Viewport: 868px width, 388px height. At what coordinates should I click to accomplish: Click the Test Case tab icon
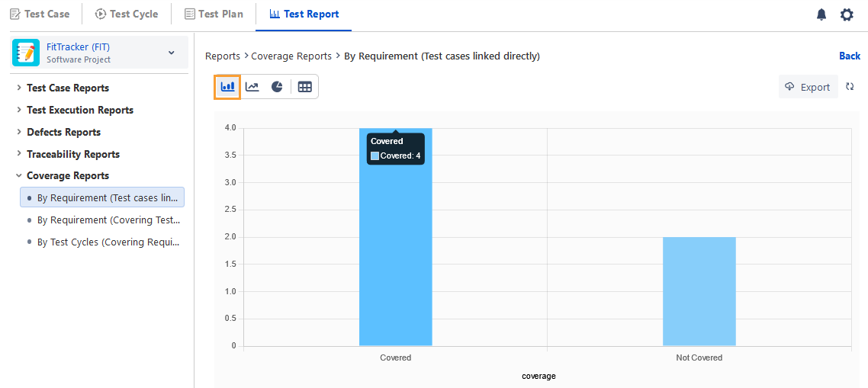(x=15, y=14)
